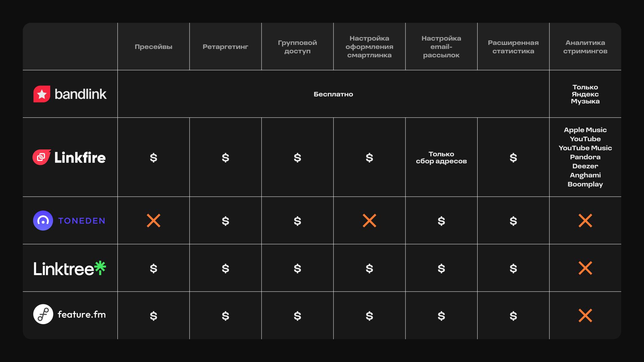
Task: Click the Linktree green asterisk icon
Action: pyautogui.click(x=100, y=268)
